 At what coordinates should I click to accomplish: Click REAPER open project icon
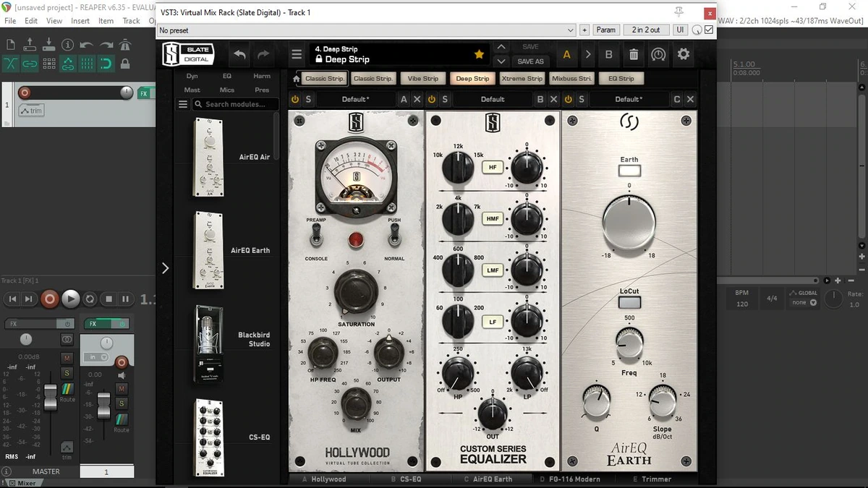[x=30, y=45]
